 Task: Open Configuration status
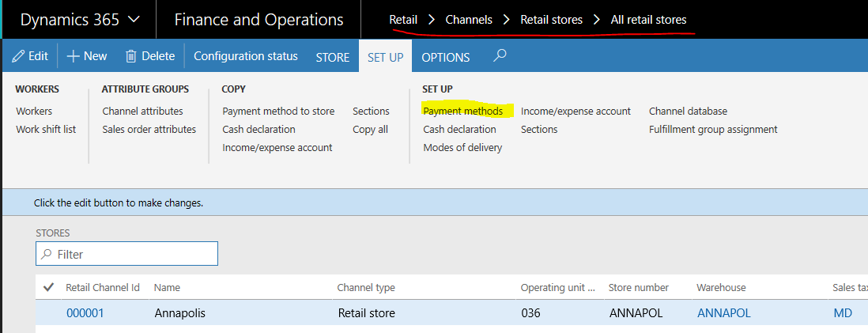(x=246, y=56)
